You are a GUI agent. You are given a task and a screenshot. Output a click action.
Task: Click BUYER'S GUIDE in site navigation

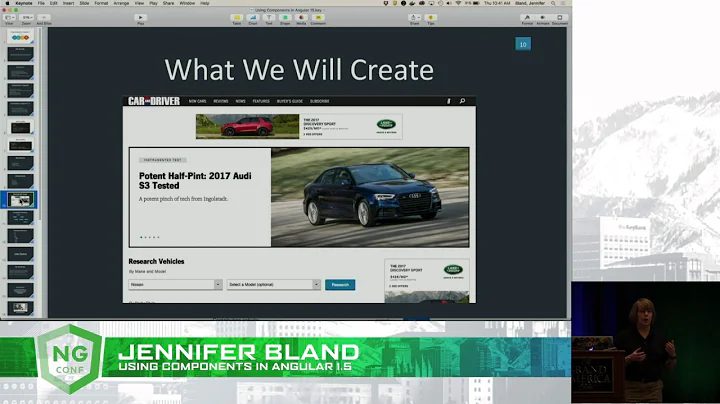290,101
